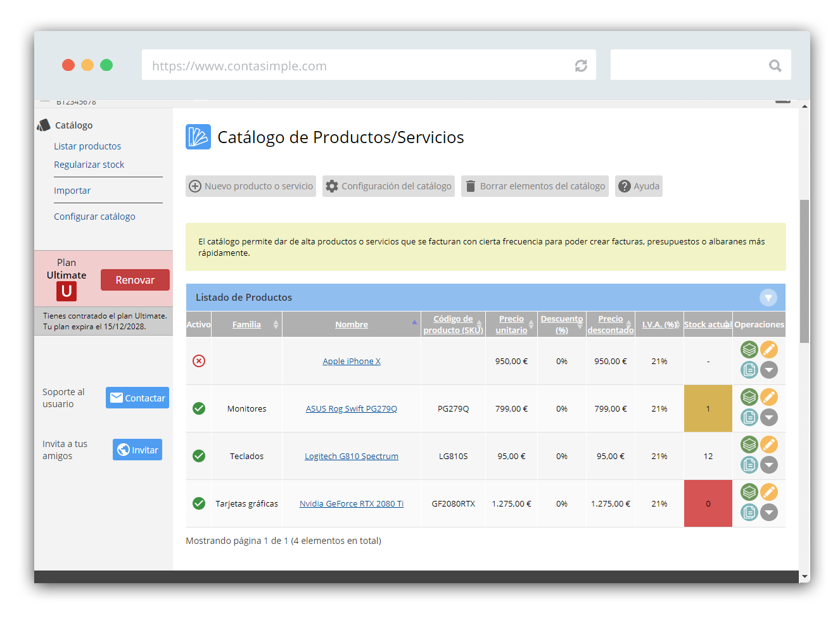Reload the page with browser refresh icon
This screenshot has height=618, width=840.
pyautogui.click(x=581, y=66)
